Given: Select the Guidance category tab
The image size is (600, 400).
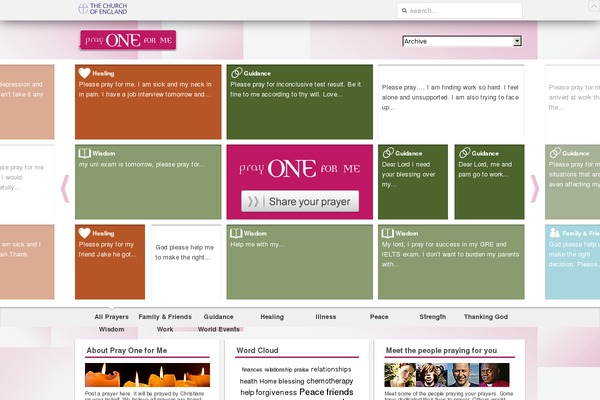Looking at the screenshot, I should point(218,317).
